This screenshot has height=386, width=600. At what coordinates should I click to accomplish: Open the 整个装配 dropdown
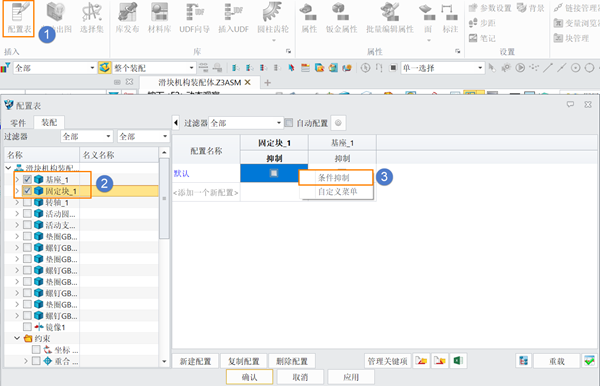tap(154, 68)
